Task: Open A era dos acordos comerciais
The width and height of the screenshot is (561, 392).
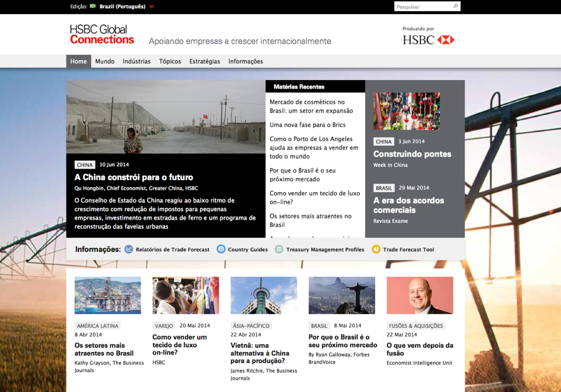Action: click(x=409, y=205)
